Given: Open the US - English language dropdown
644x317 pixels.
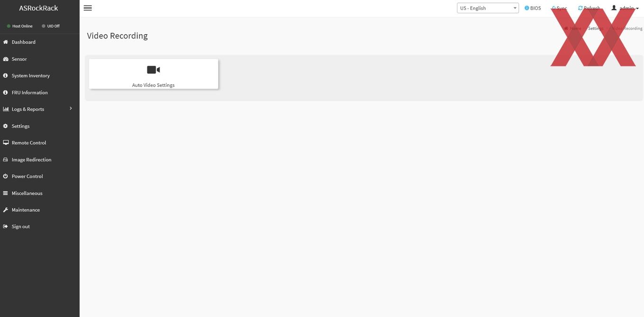Looking at the screenshot, I should (x=488, y=8).
